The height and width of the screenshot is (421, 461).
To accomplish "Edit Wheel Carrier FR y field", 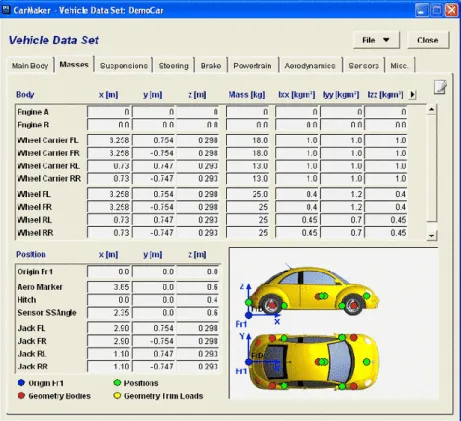I will pos(153,153).
